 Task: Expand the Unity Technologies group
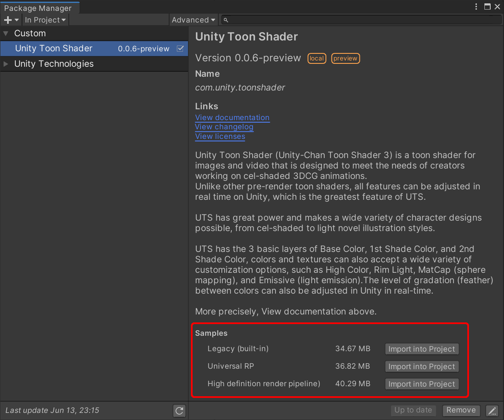pyautogui.click(x=6, y=64)
